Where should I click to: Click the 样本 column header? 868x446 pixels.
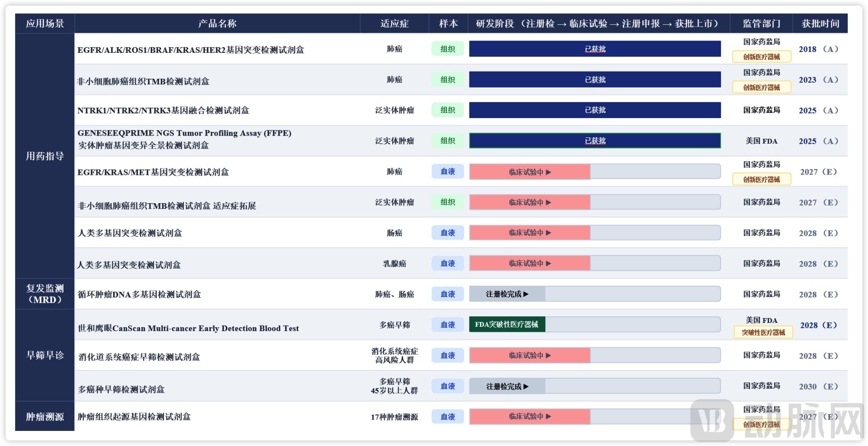click(x=448, y=23)
